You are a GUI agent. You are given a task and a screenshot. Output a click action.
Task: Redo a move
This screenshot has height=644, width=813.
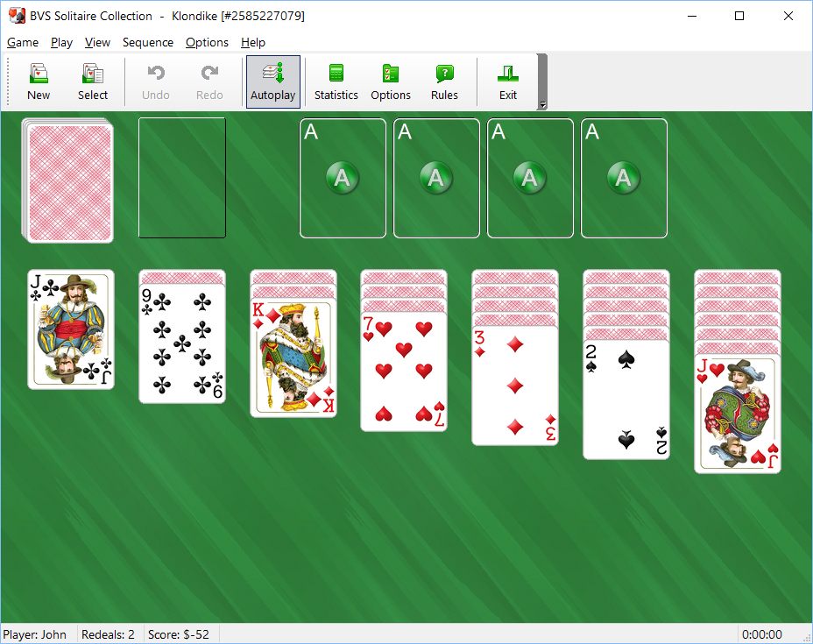click(x=209, y=81)
